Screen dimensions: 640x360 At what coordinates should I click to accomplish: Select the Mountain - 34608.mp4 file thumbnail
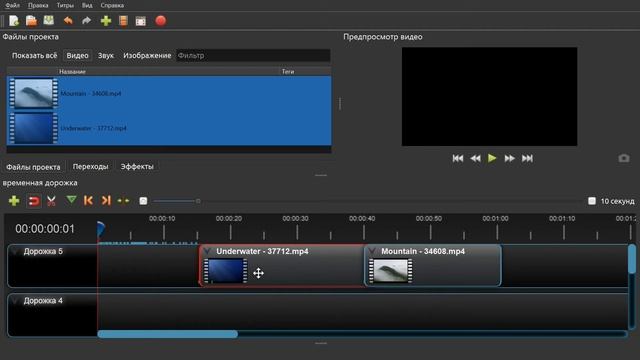(33, 93)
